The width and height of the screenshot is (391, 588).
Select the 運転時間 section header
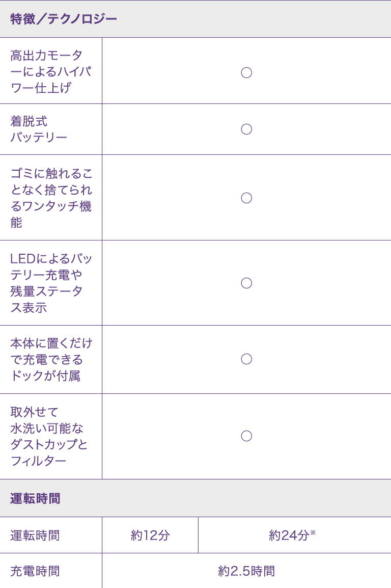click(35, 498)
